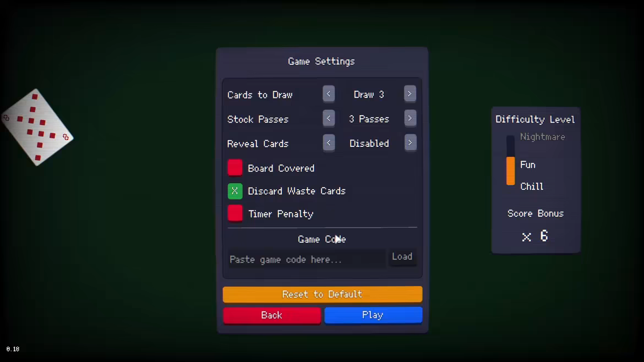The height and width of the screenshot is (362, 644).
Task: Click the Draw 3 value
Action: click(x=369, y=95)
